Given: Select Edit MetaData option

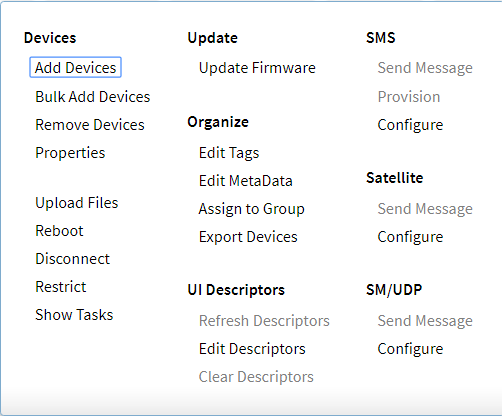Looking at the screenshot, I should tap(246, 181).
